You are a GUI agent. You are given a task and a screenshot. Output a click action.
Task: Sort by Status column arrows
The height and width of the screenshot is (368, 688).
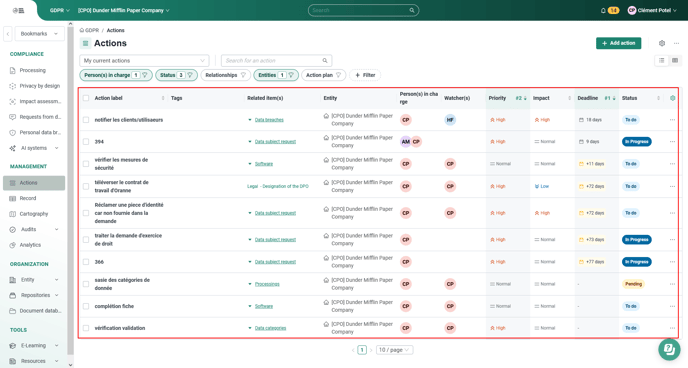(x=658, y=98)
